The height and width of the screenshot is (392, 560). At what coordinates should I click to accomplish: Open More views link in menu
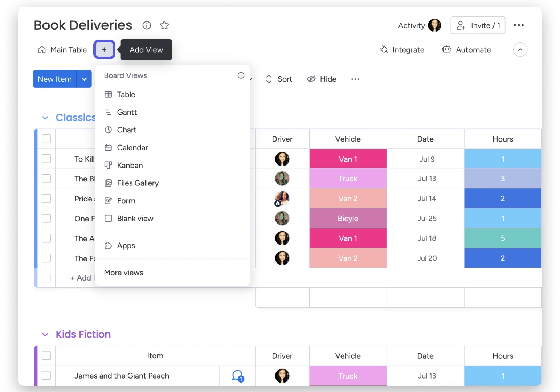click(123, 273)
